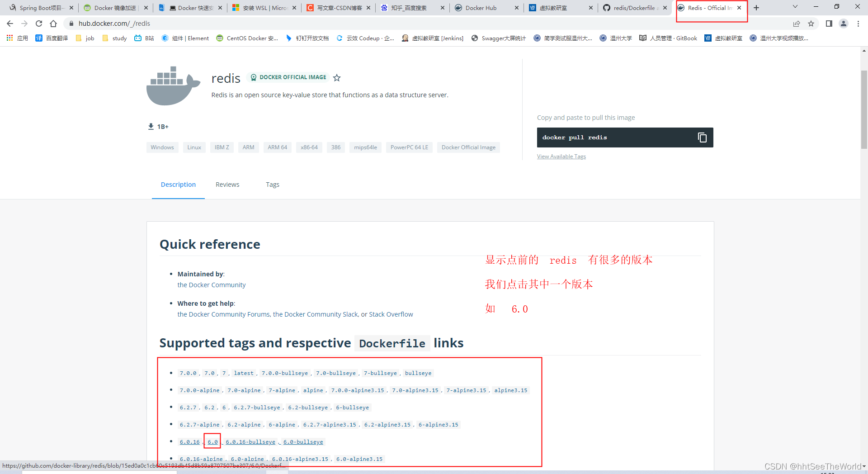Filter by the x86-64 tag chip

coord(309,147)
